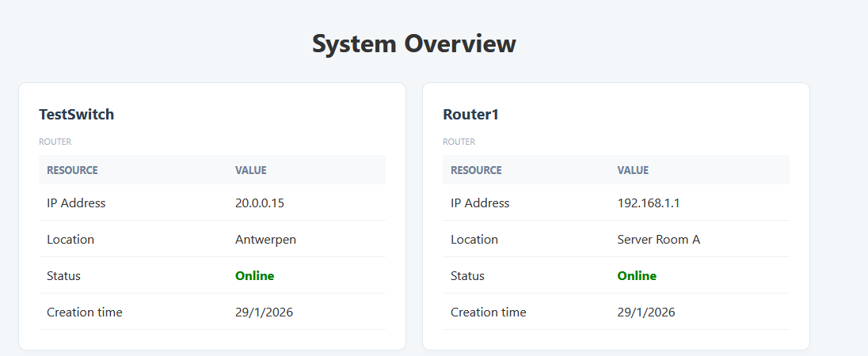The height and width of the screenshot is (356, 868).
Task: Click Online status in TestSwitch card
Action: pyautogui.click(x=255, y=276)
